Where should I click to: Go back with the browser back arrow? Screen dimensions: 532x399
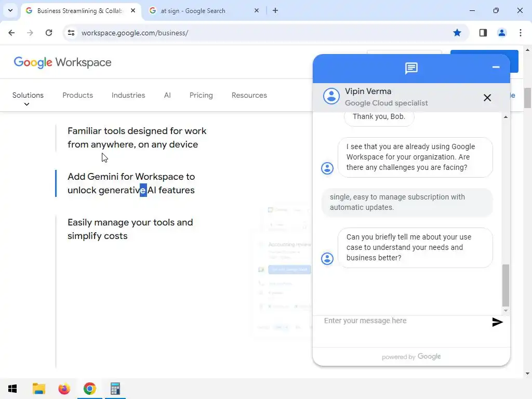pos(11,33)
